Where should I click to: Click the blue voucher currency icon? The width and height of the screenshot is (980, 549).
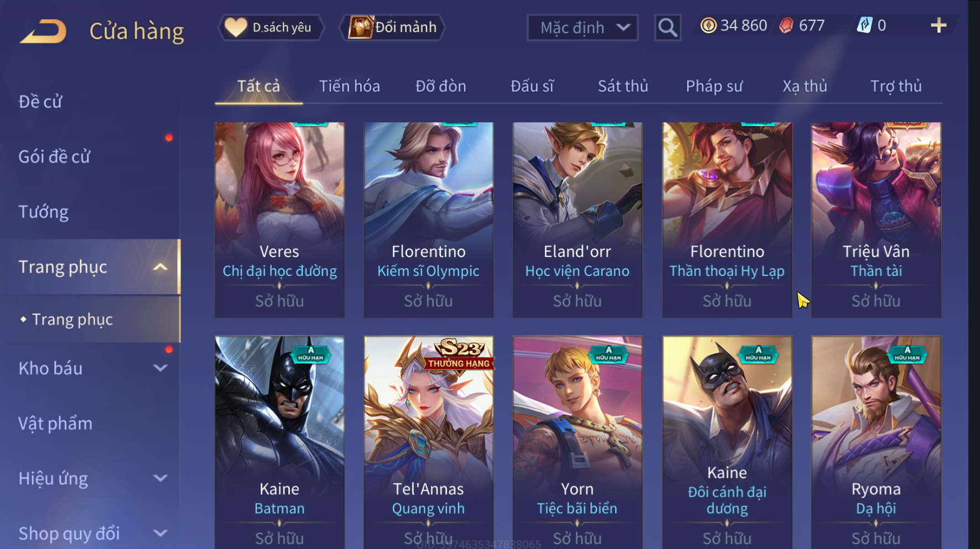[x=864, y=25]
